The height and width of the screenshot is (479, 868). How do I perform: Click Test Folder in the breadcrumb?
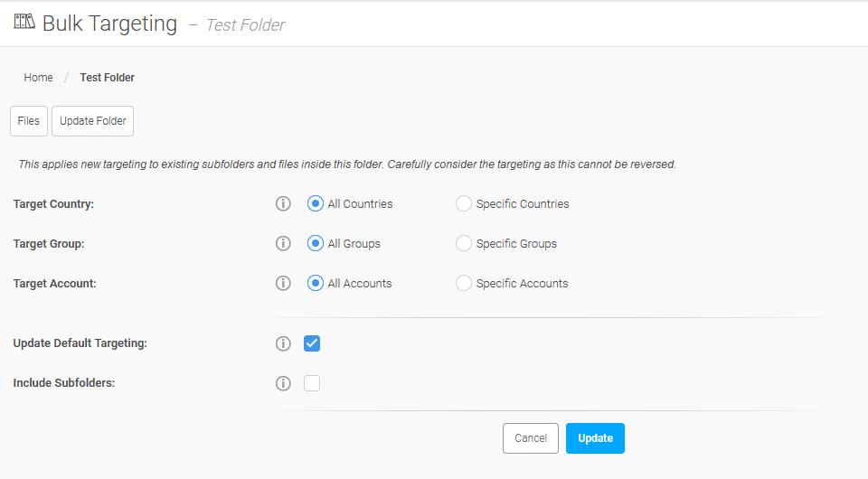pos(108,78)
